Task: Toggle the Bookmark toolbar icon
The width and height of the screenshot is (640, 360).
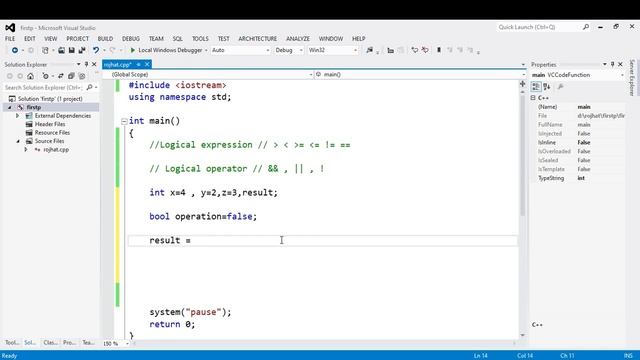Action: 439,50
